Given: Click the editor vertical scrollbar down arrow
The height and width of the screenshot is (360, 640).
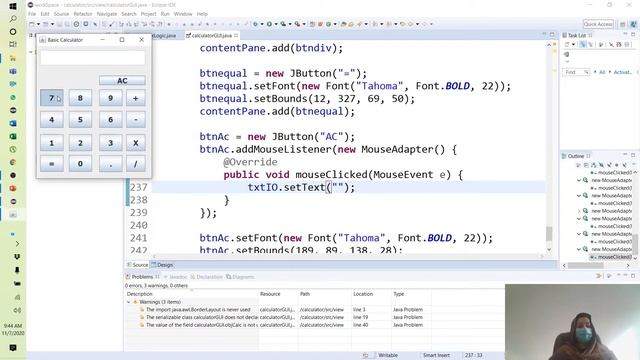Looking at the screenshot, I should [x=549, y=249].
